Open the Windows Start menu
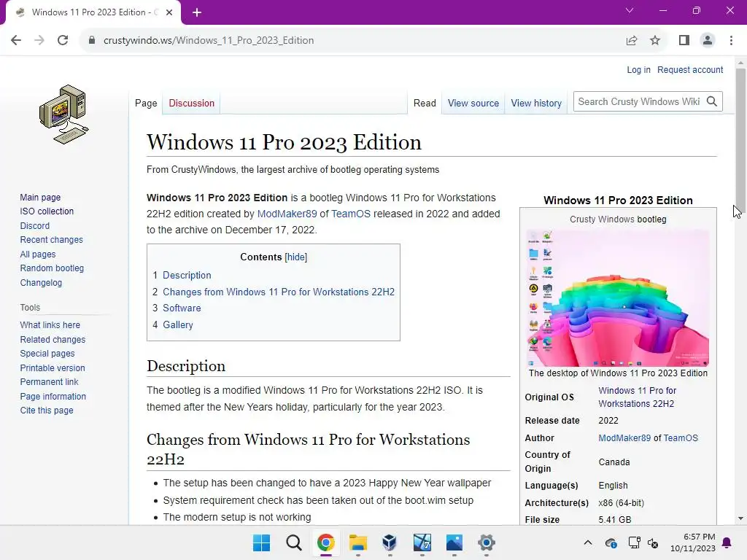747x560 pixels. click(x=261, y=542)
